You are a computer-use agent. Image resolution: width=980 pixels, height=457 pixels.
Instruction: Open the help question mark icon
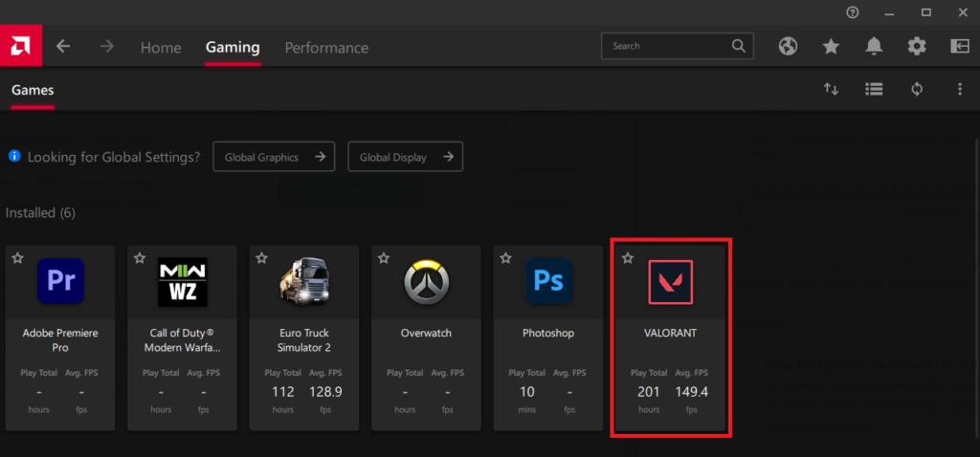point(853,12)
